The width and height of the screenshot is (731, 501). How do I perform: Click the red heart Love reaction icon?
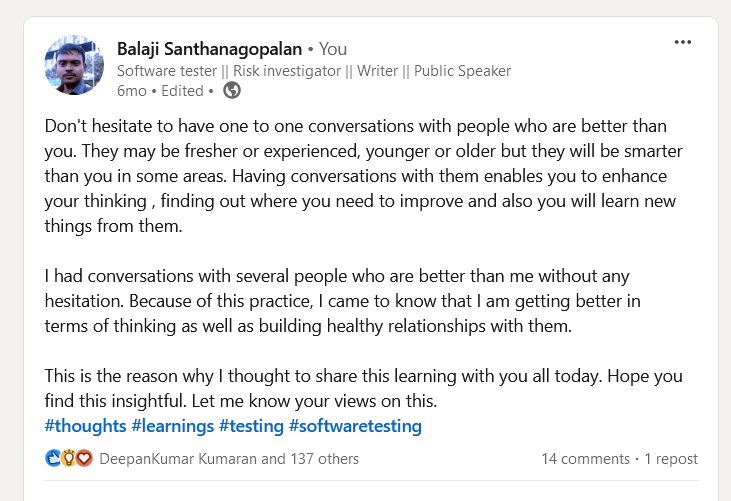point(83,459)
